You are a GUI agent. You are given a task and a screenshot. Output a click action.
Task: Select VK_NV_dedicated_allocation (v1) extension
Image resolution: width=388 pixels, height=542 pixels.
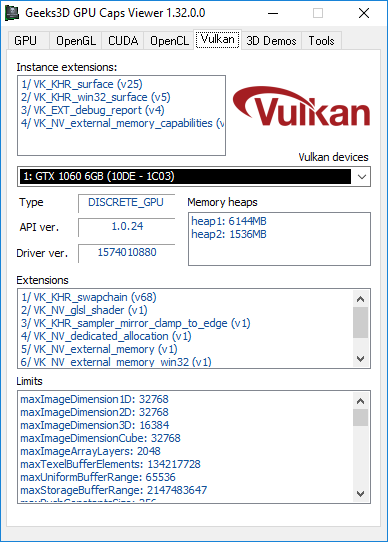coord(106,336)
